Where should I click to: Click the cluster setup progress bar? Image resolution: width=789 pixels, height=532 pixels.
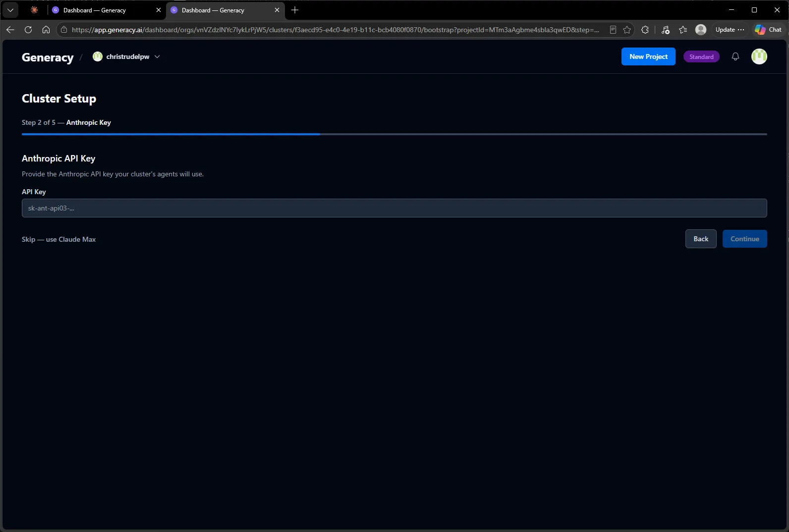[x=394, y=134]
